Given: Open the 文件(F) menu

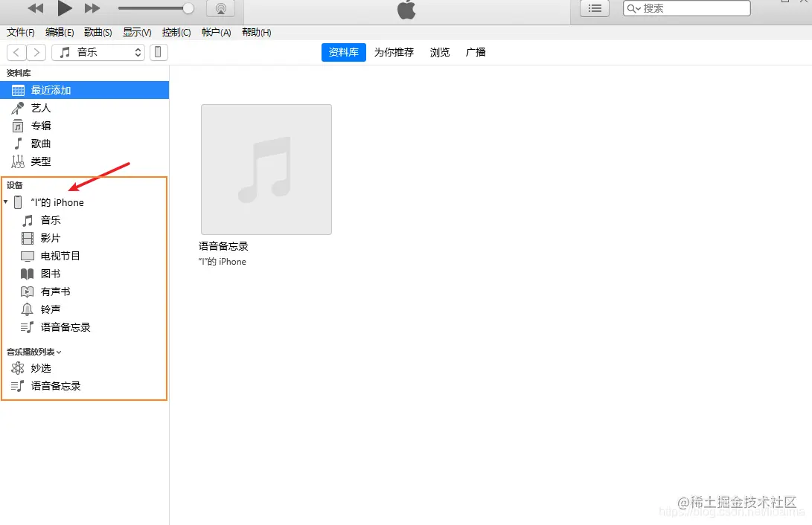Looking at the screenshot, I should pyautogui.click(x=21, y=33).
